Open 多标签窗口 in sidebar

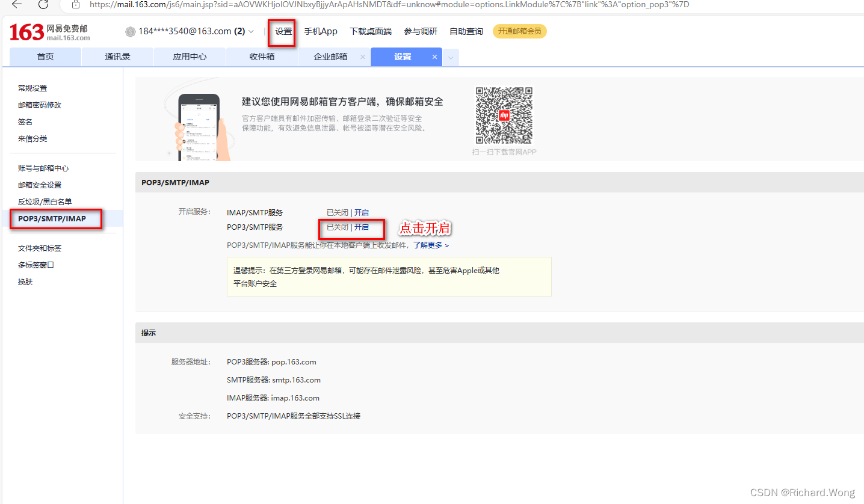click(x=36, y=265)
